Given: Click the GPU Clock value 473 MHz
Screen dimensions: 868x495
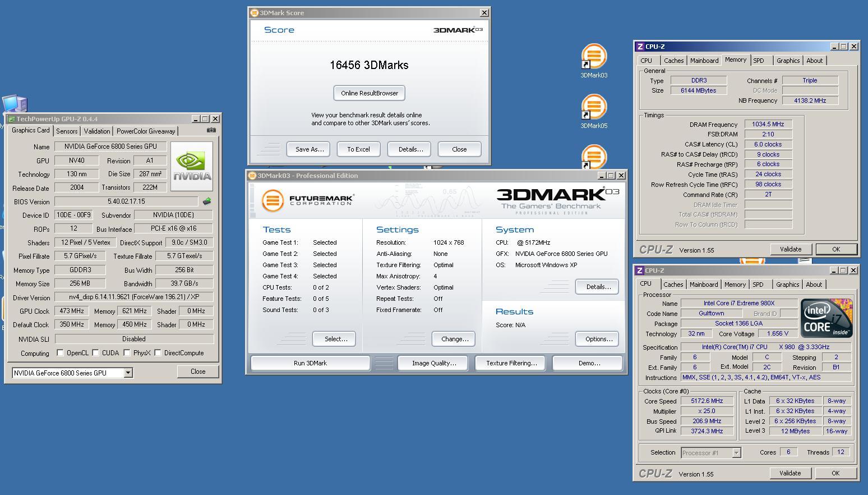Looking at the screenshot, I should [71, 311].
